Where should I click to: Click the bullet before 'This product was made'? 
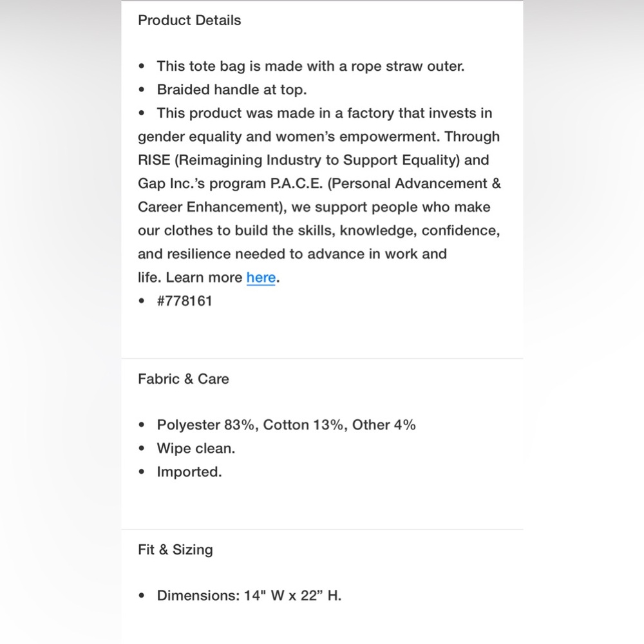142,113
